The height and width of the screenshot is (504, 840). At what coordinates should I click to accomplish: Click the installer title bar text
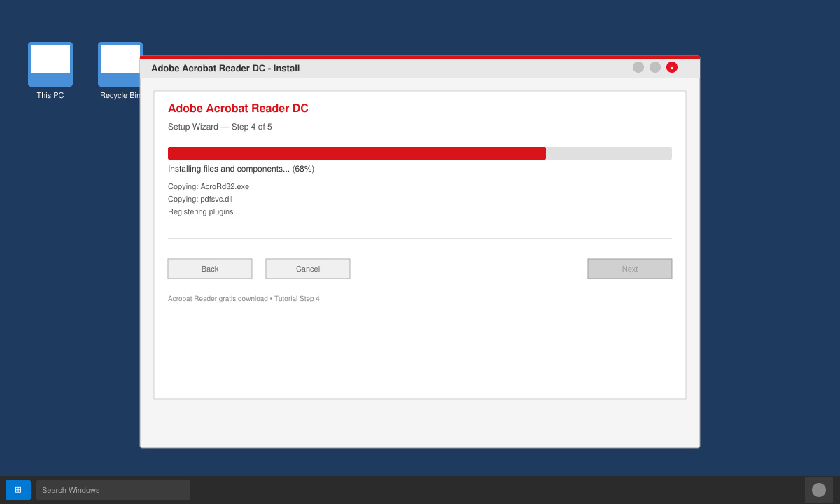(225, 69)
